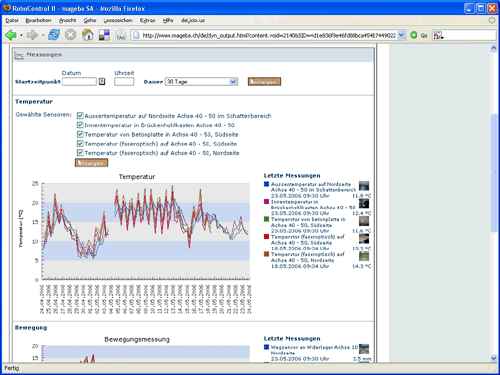The width and height of the screenshot is (500, 375).
Task: Click Anzeigen button below sensor checkboxes
Action: (91, 163)
